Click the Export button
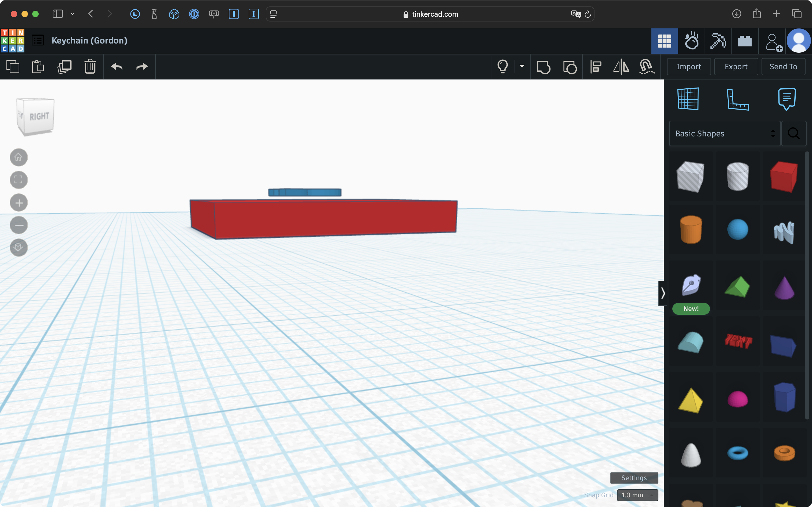Screen dimensions: 812x507 (736, 67)
